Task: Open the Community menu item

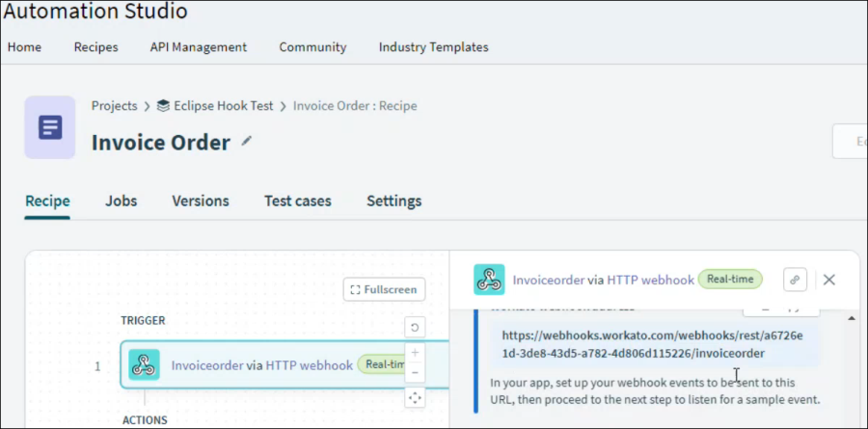Action: (x=312, y=47)
